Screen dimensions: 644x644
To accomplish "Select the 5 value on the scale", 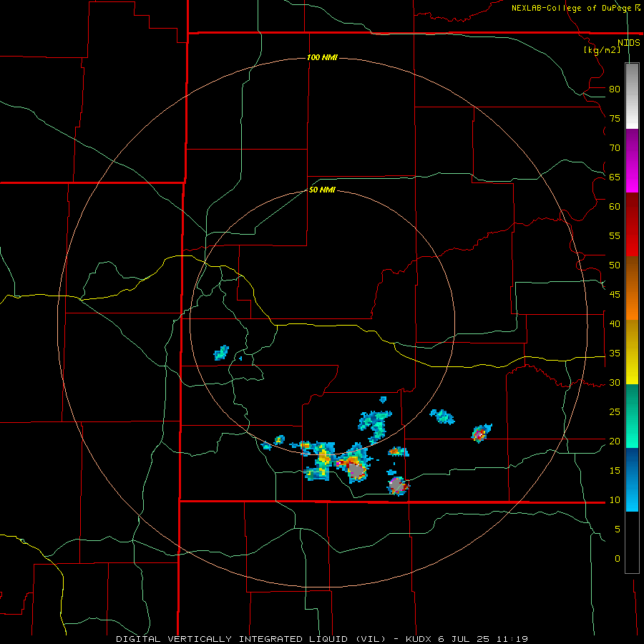I will pyautogui.click(x=618, y=530).
